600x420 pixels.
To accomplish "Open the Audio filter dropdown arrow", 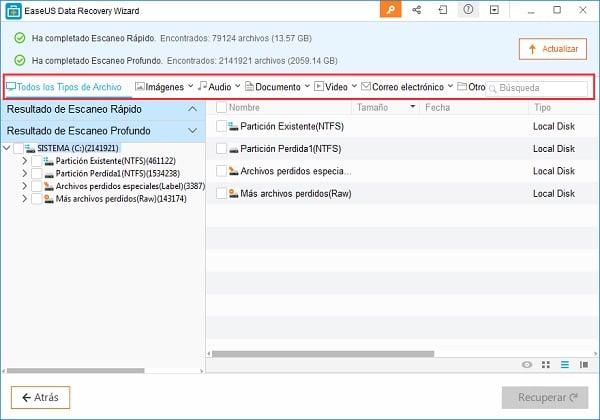I will coord(238,86).
